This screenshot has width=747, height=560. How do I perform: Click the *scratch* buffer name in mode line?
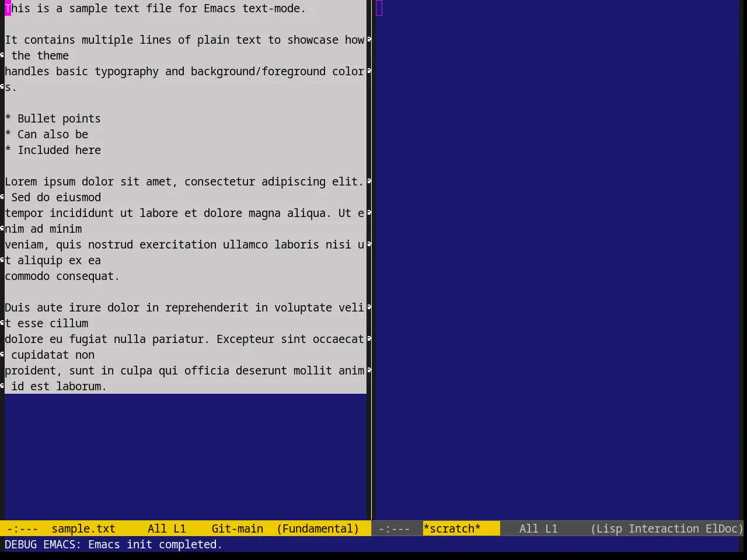452,528
